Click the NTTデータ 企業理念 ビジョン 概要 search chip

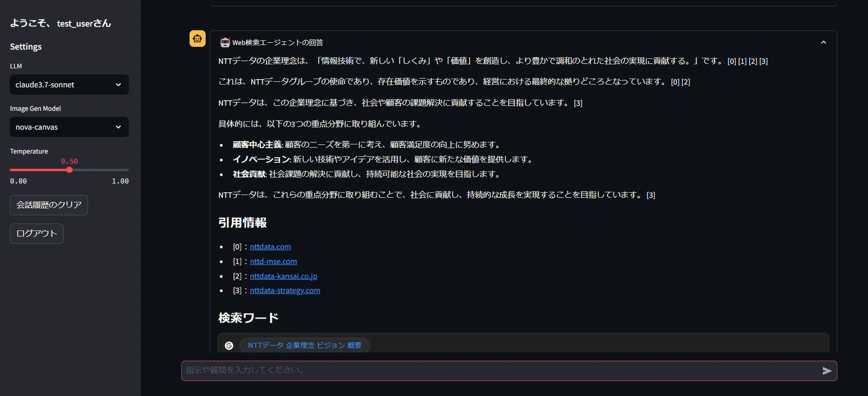click(x=305, y=345)
